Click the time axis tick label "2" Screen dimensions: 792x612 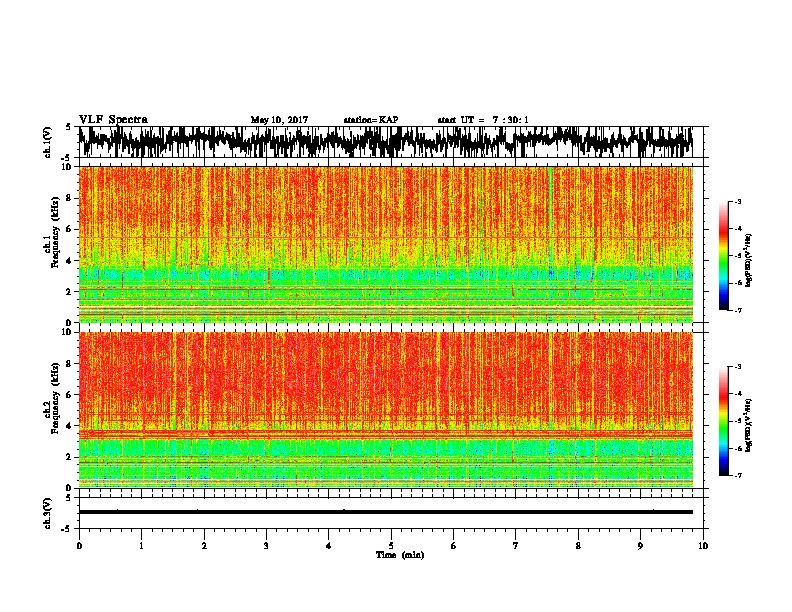[x=204, y=546]
